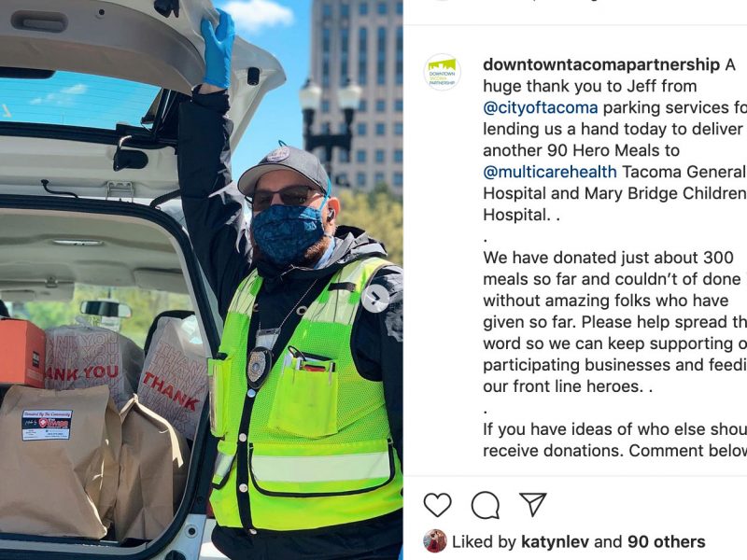Click the orange box in the trunk

tap(21, 353)
